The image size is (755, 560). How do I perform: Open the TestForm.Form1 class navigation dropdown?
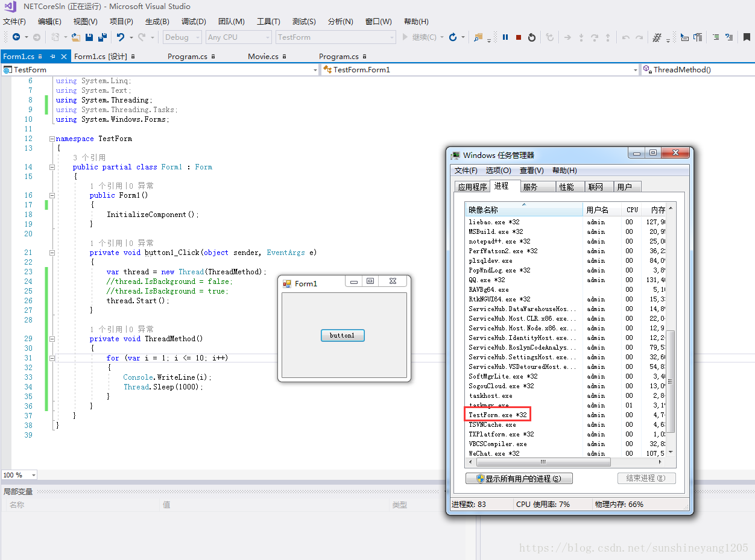[480, 70]
